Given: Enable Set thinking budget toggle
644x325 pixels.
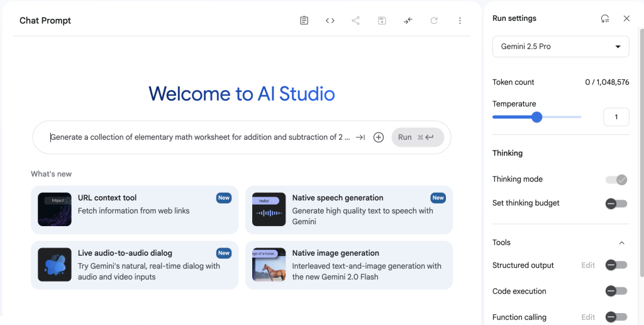Looking at the screenshot, I should click(x=616, y=203).
